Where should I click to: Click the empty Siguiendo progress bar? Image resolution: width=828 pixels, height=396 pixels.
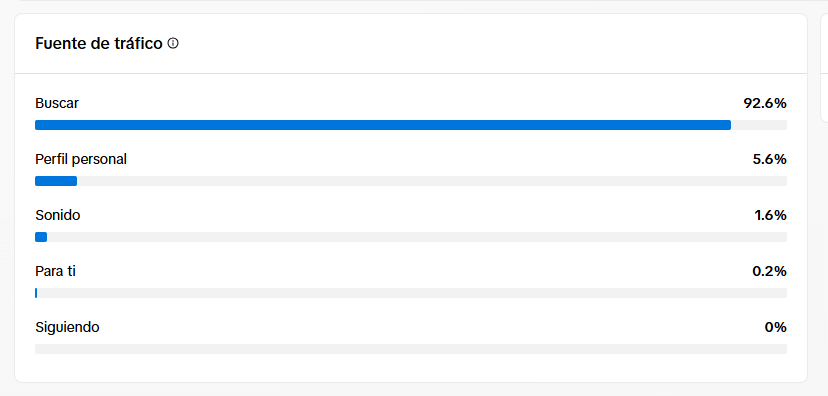coord(411,349)
